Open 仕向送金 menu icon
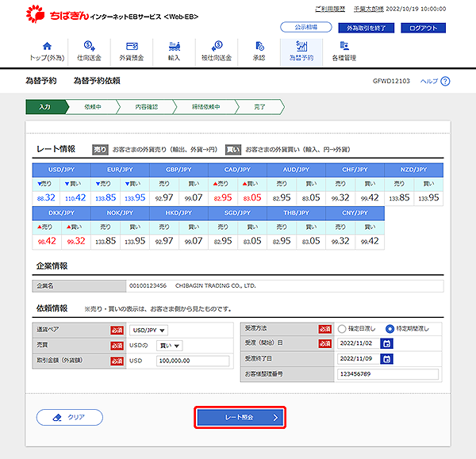This screenshot has width=476, height=459. pos(89,46)
